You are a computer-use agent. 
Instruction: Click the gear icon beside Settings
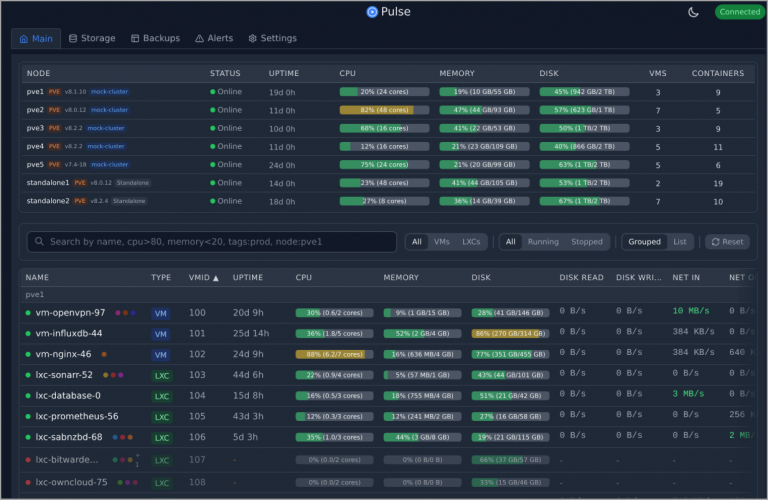click(253, 38)
